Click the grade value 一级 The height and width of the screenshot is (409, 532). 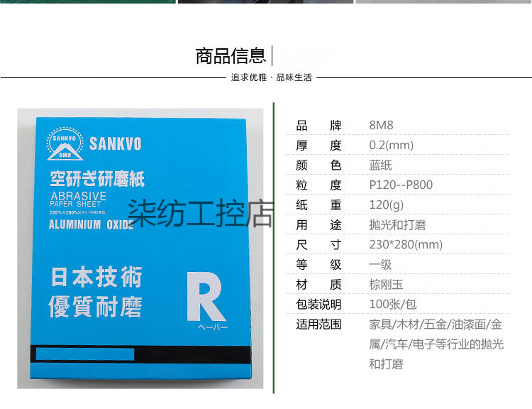pyautogui.click(x=380, y=264)
